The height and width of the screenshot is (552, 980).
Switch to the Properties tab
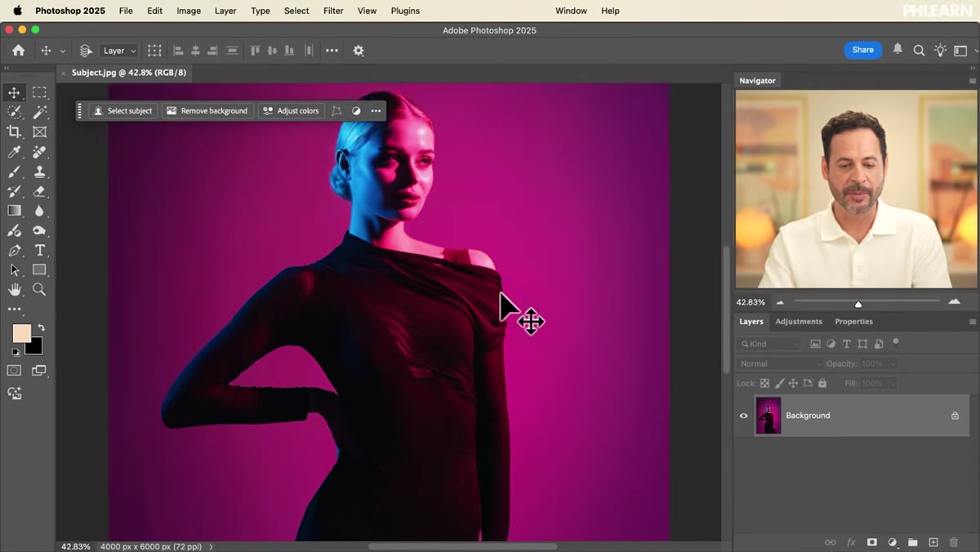(853, 322)
